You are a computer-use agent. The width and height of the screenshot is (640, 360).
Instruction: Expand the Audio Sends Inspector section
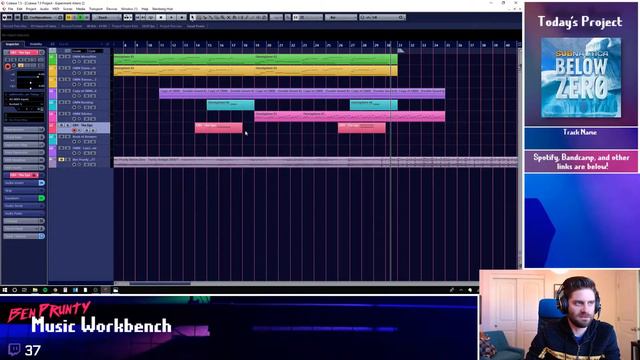24,206
